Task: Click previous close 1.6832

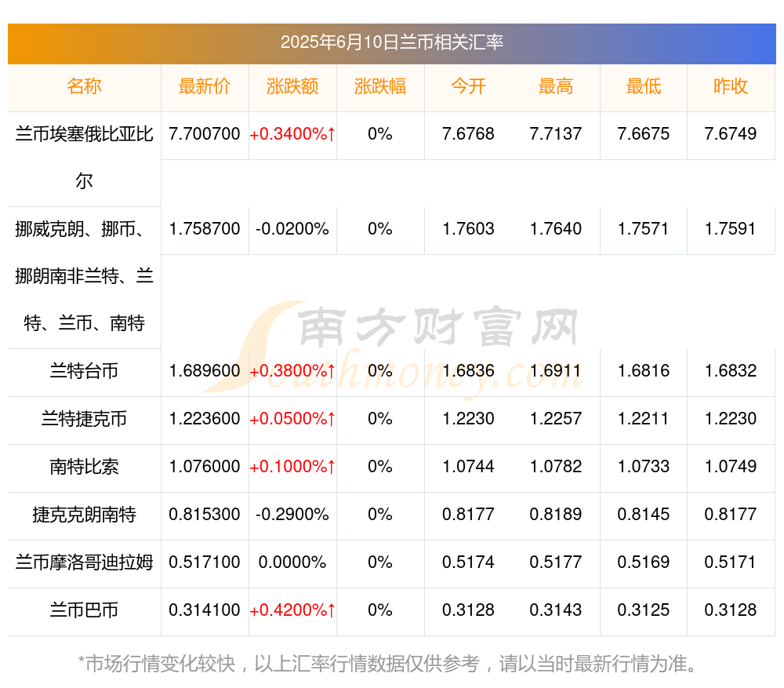Action: (731, 371)
